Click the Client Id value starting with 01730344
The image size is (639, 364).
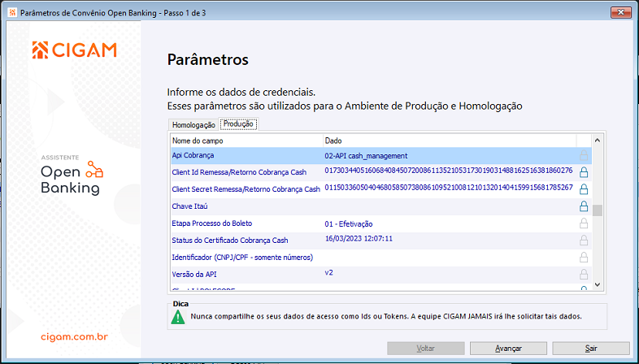click(449, 170)
